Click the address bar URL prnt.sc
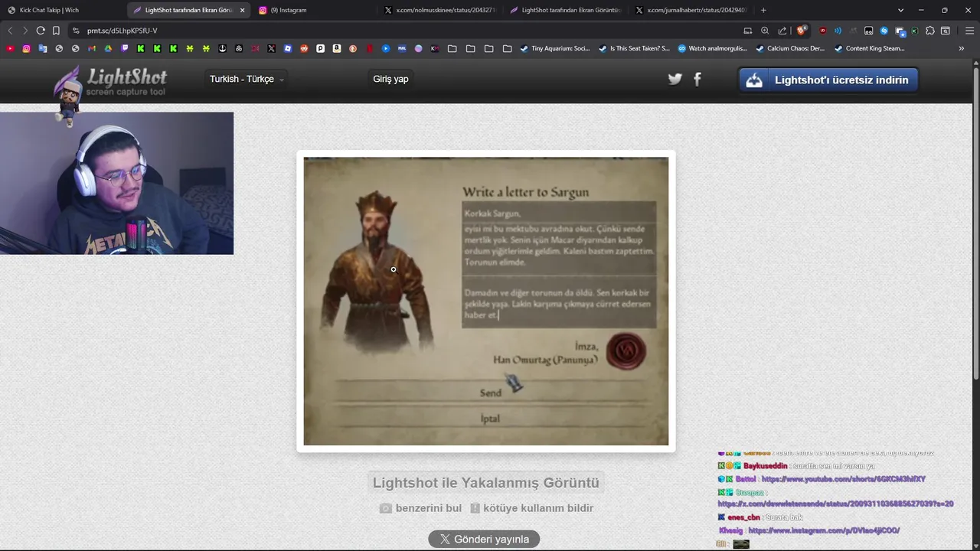 click(x=122, y=31)
